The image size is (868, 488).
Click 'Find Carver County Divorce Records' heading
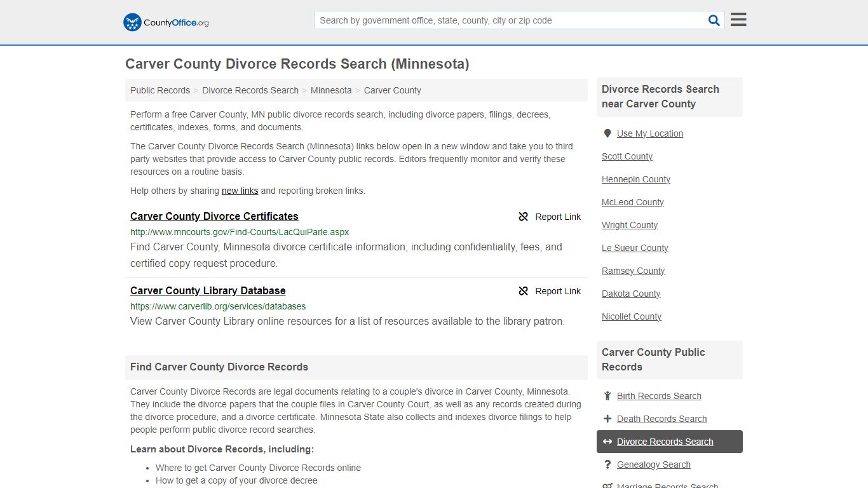point(219,367)
